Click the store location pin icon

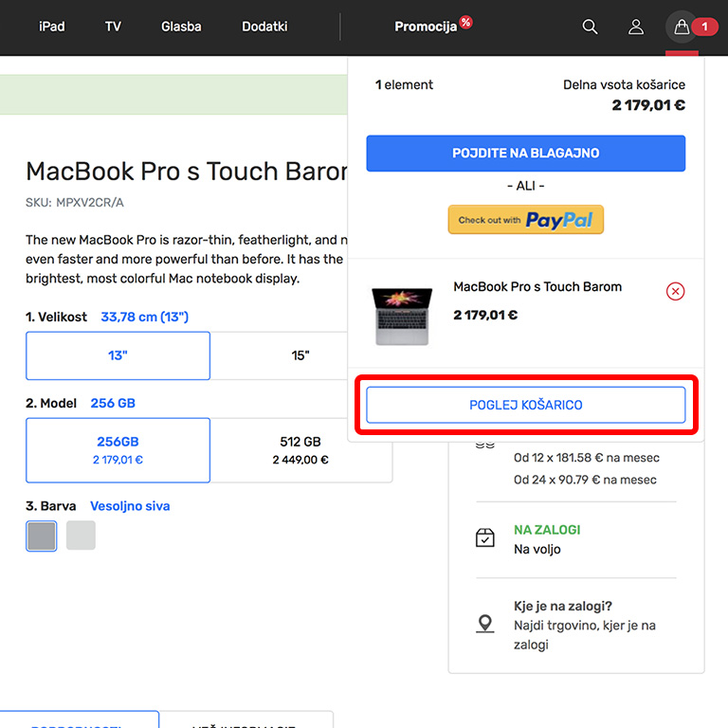pyautogui.click(x=484, y=624)
